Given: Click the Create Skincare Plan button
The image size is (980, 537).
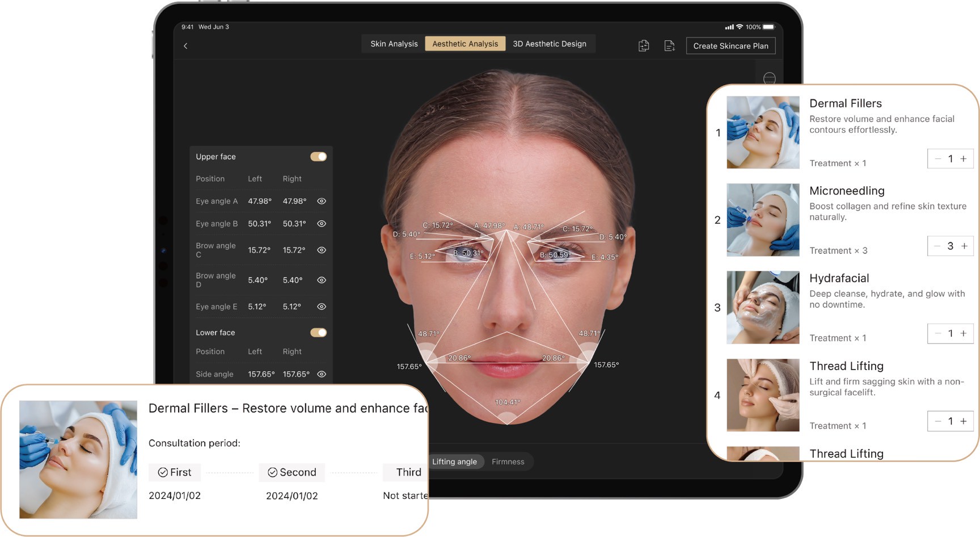Looking at the screenshot, I should pos(730,46).
